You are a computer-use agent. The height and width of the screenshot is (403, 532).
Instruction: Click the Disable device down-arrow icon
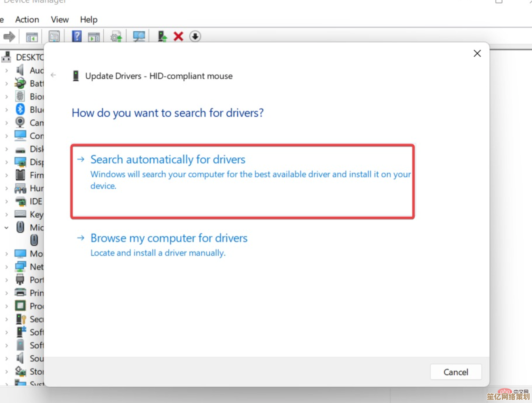pos(196,36)
